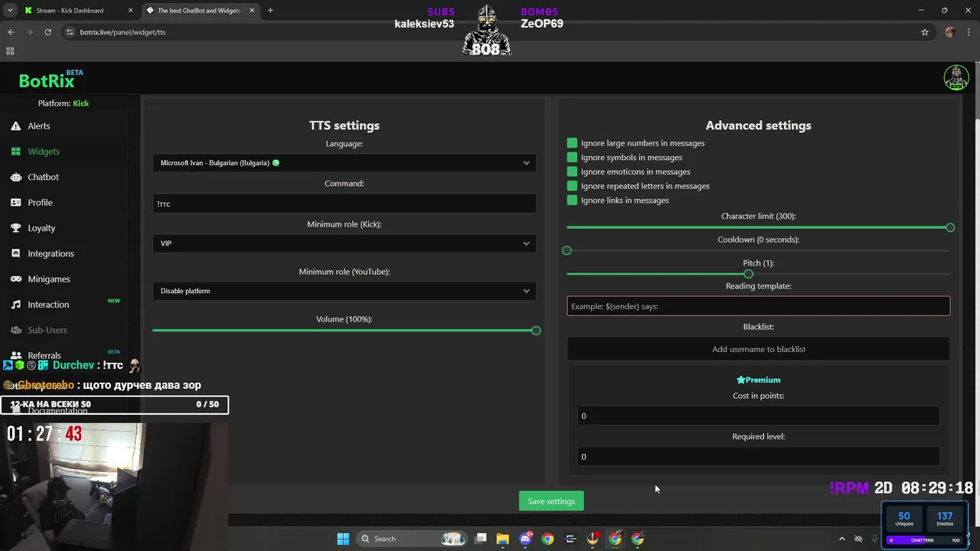Viewport: 980px width, 551px height.
Task: Open Integrations in the sidebar
Action: click(x=51, y=253)
